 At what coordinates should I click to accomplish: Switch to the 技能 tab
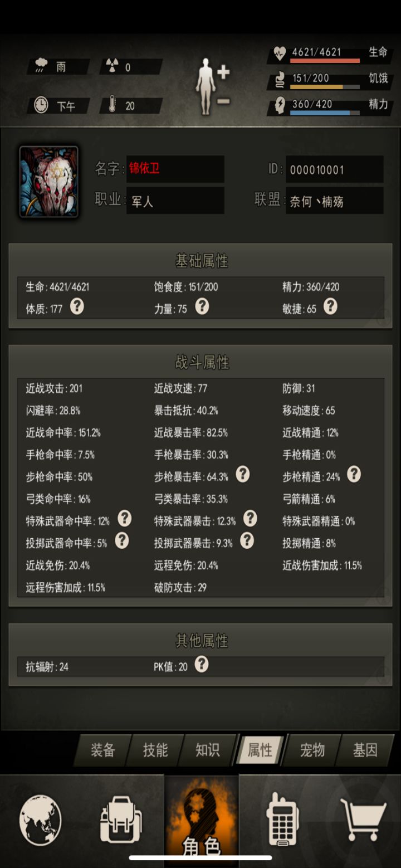[155, 750]
